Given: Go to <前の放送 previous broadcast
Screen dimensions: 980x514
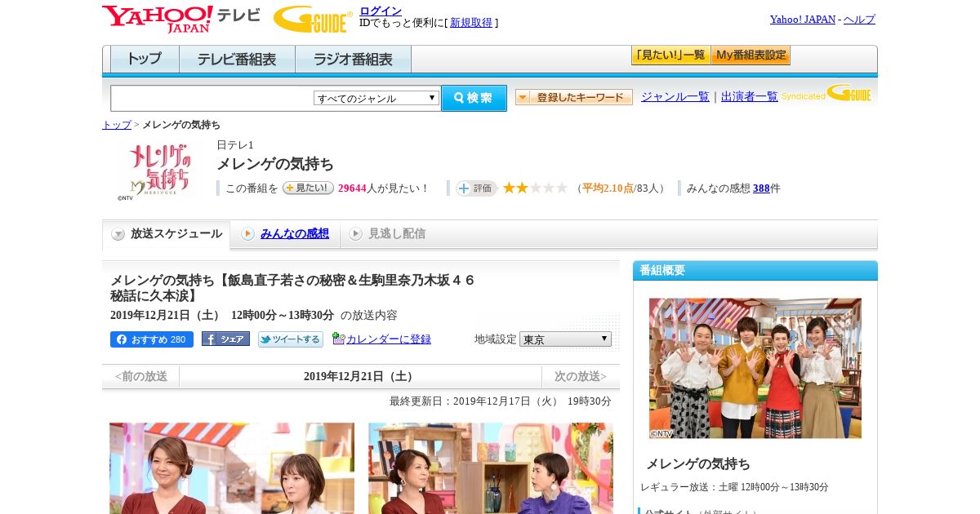Looking at the screenshot, I should tap(141, 376).
